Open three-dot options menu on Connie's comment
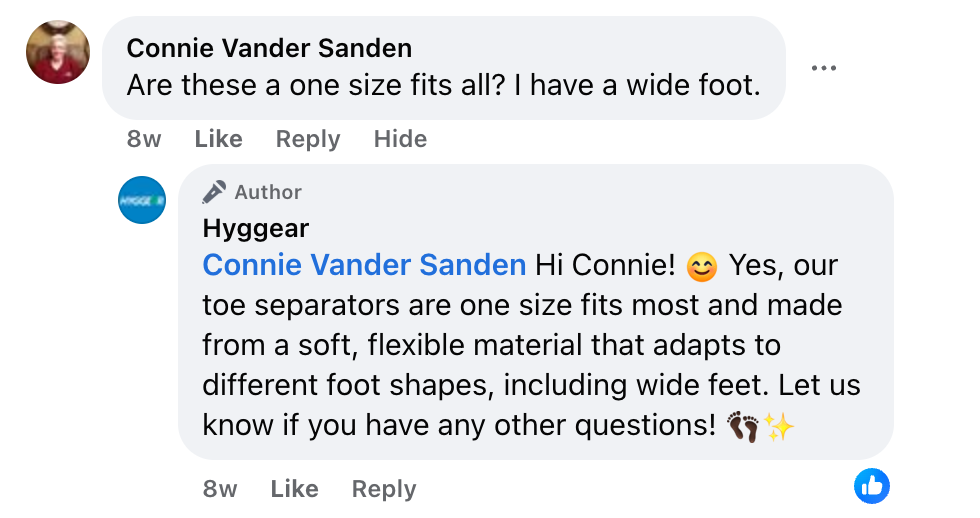This screenshot has width=980, height=518. click(823, 68)
